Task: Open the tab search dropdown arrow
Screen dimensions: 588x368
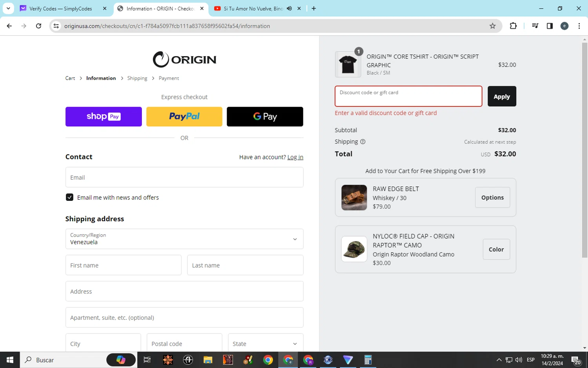Action: point(8,8)
